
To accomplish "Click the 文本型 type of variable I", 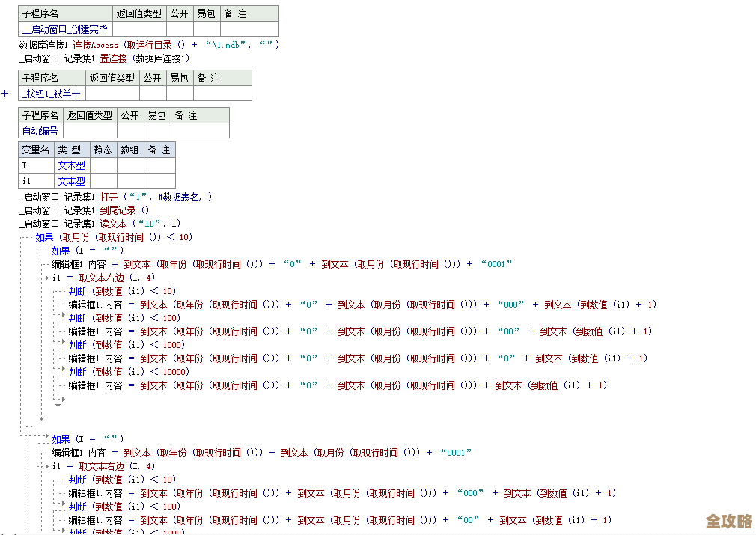I will coord(72,165).
